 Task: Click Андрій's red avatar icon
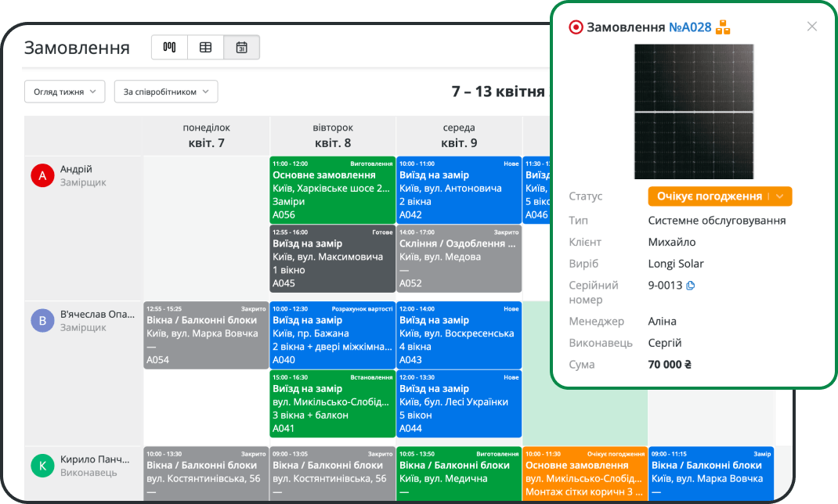tap(42, 175)
